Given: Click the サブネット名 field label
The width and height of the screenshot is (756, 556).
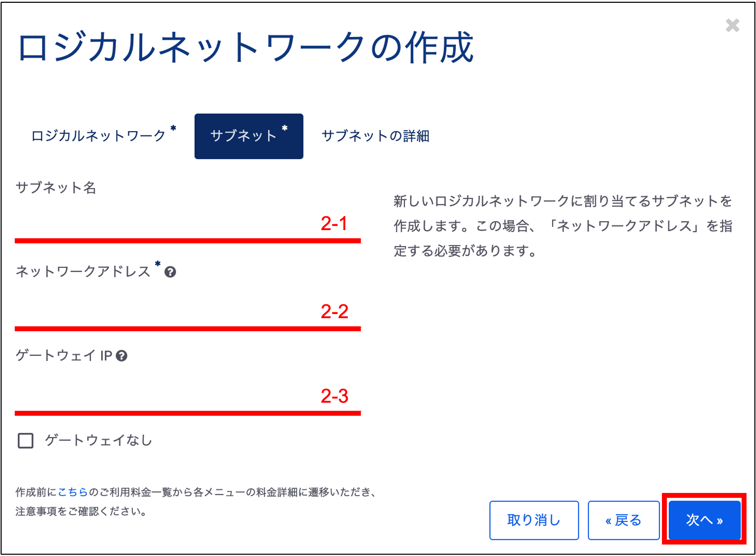Looking at the screenshot, I should click(56, 188).
